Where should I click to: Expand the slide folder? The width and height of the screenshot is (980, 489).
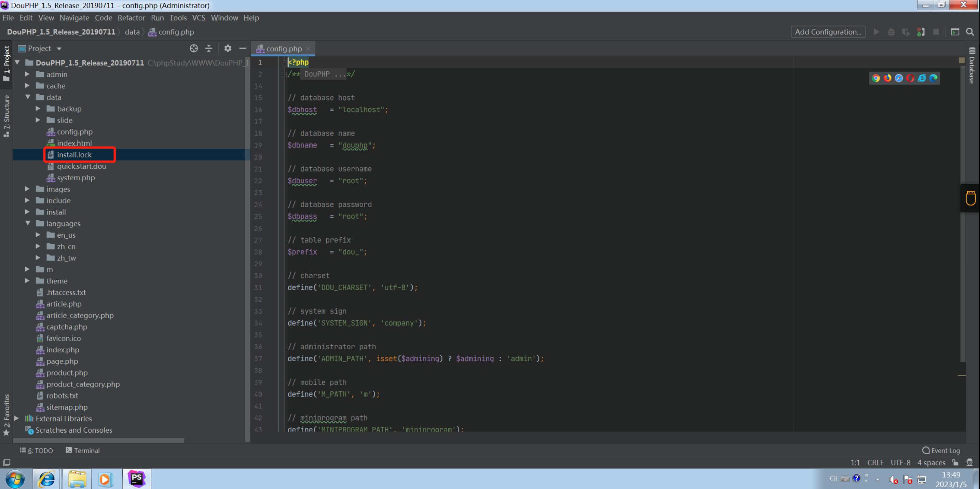[38, 120]
